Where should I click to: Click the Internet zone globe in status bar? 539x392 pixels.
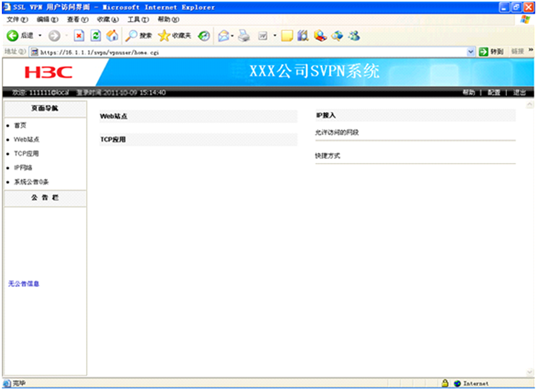point(457,383)
